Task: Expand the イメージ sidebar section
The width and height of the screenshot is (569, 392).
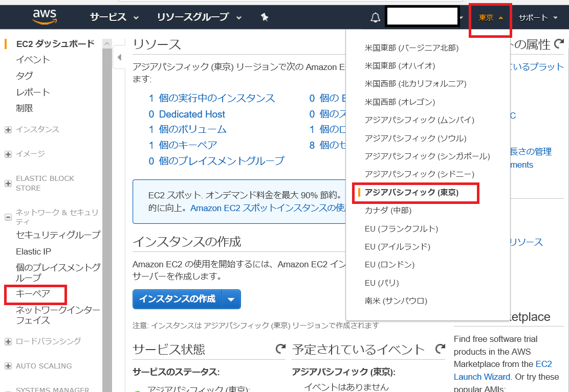Action: (8, 154)
